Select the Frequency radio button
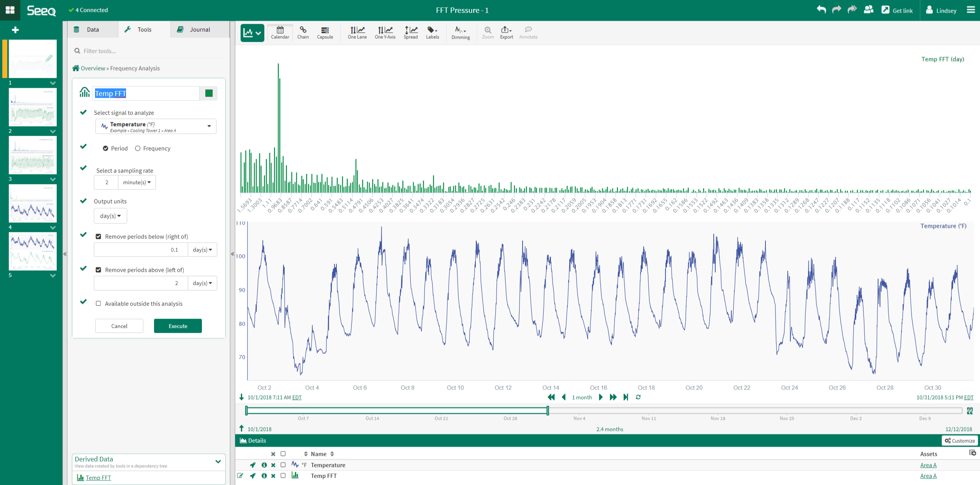 tap(138, 148)
